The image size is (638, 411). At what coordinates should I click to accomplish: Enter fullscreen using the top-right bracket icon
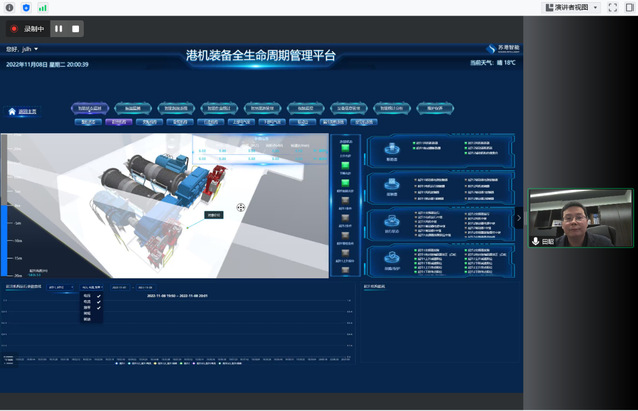613,7
